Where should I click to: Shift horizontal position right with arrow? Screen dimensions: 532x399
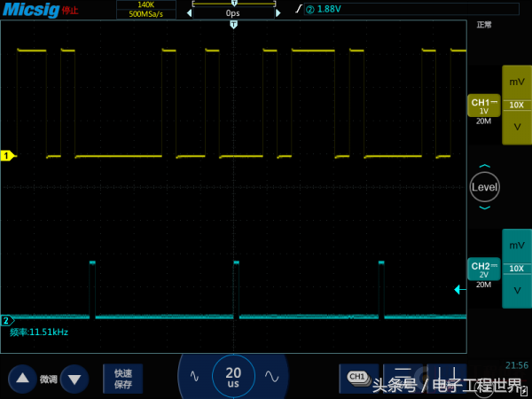tap(278, 13)
